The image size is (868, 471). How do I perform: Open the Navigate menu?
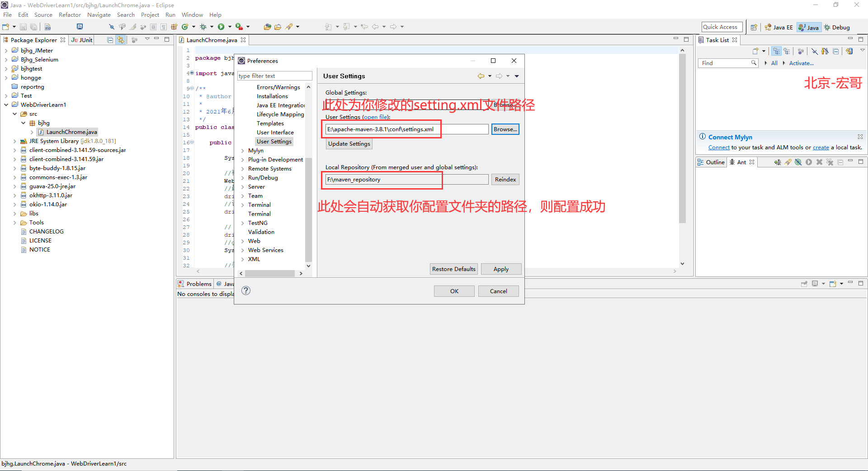coord(99,14)
